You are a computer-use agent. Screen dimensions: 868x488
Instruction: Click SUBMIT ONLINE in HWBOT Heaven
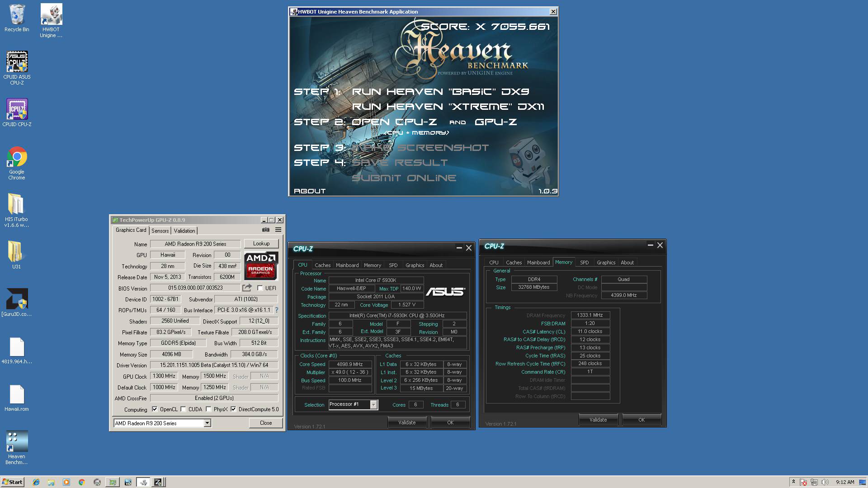tap(404, 178)
